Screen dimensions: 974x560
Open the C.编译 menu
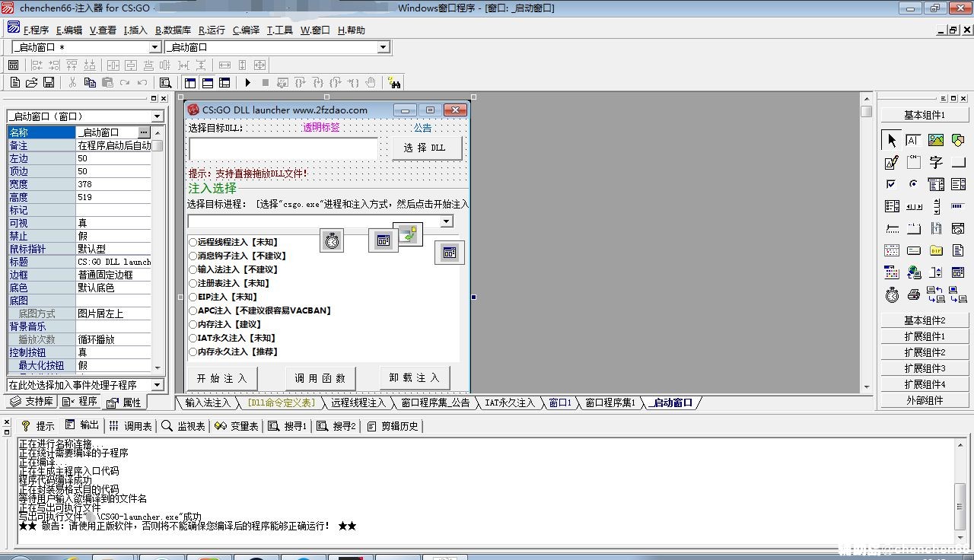point(246,30)
